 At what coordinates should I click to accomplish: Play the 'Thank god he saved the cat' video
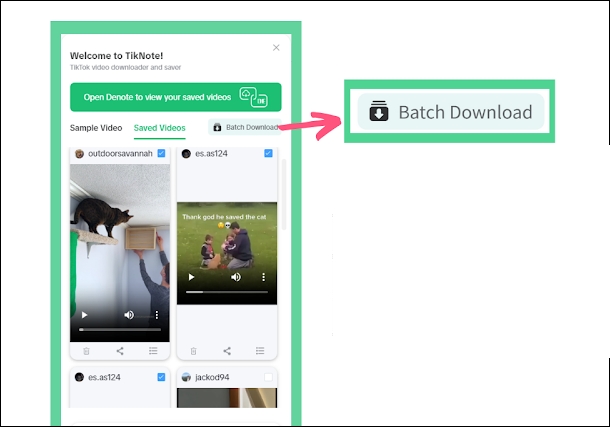point(191,277)
